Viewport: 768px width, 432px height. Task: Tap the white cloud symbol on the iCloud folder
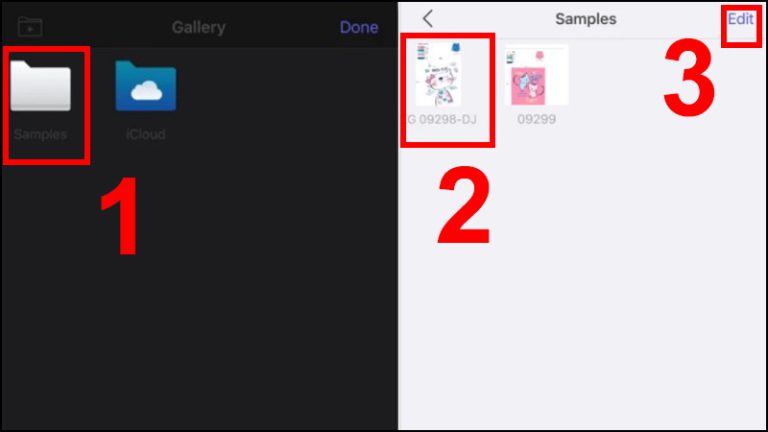(146, 91)
